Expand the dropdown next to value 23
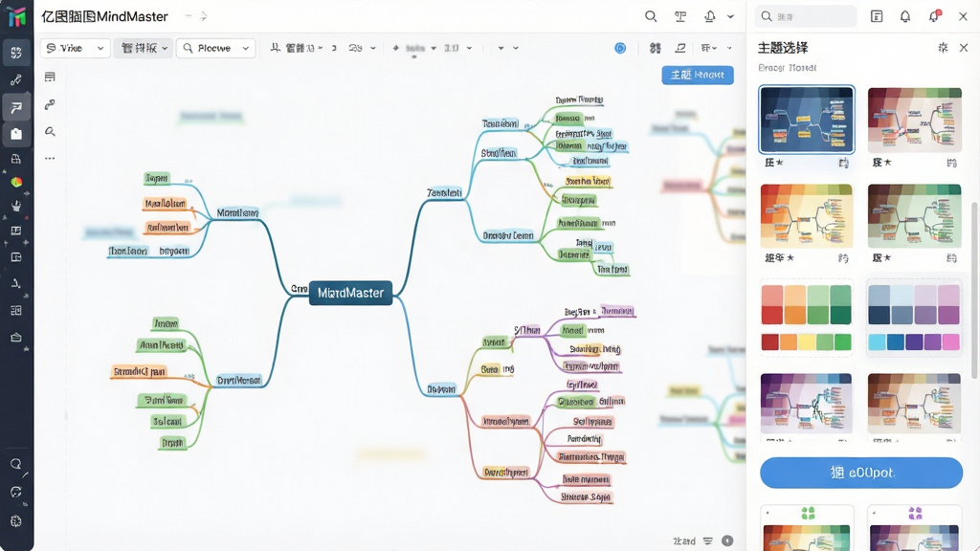Image resolution: width=980 pixels, height=551 pixels. 373,48
